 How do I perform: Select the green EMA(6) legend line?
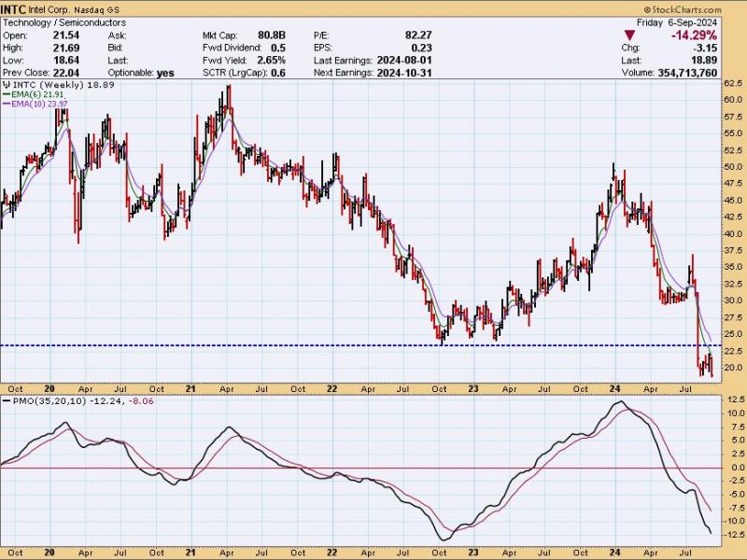tap(7, 94)
